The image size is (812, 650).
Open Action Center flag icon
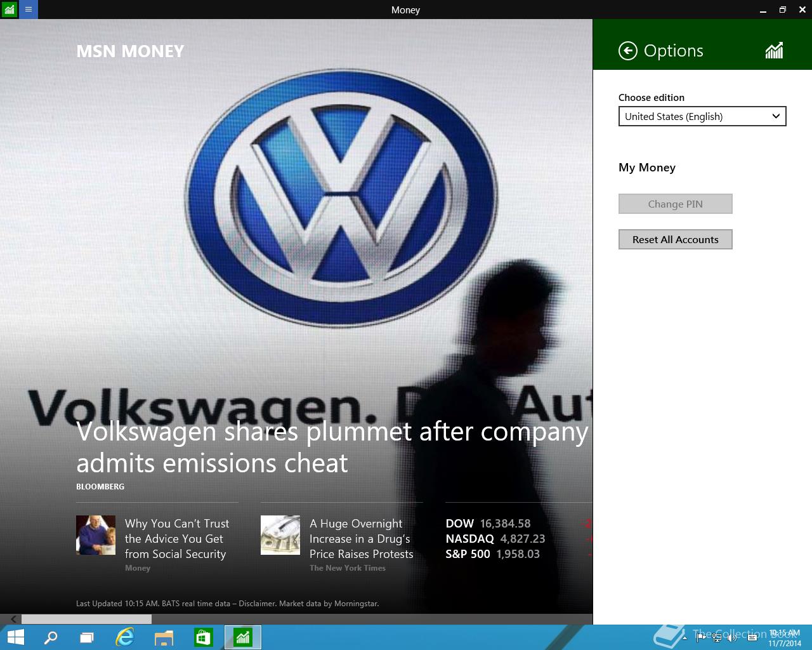point(701,637)
